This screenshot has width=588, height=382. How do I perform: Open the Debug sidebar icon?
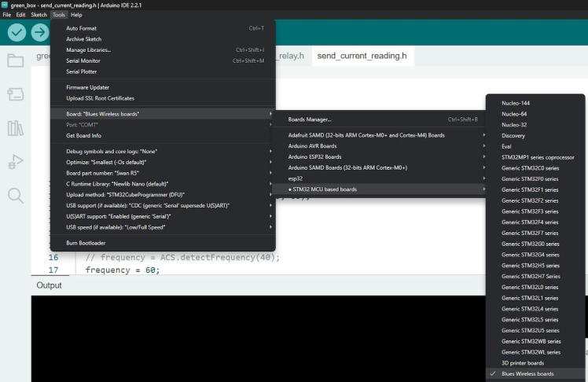coord(16,162)
